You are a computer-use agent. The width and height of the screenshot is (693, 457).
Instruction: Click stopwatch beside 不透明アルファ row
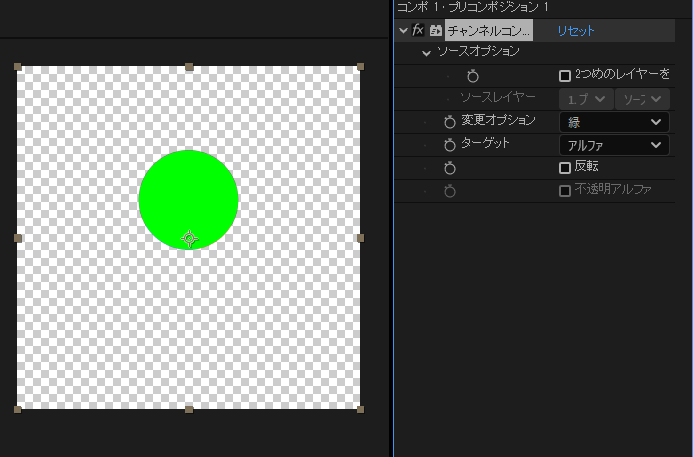(x=450, y=190)
